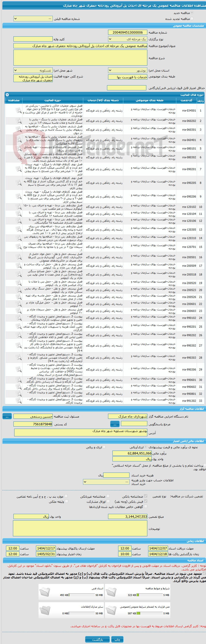
Task: Collapse the activity areas table panel
Action: click(x=7, y=95)
